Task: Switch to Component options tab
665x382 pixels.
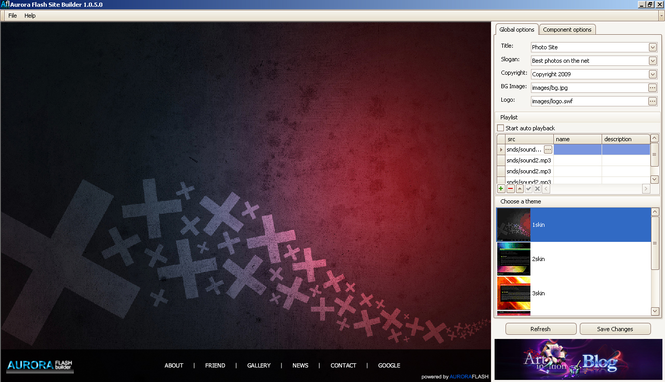Action: (567, 30)
